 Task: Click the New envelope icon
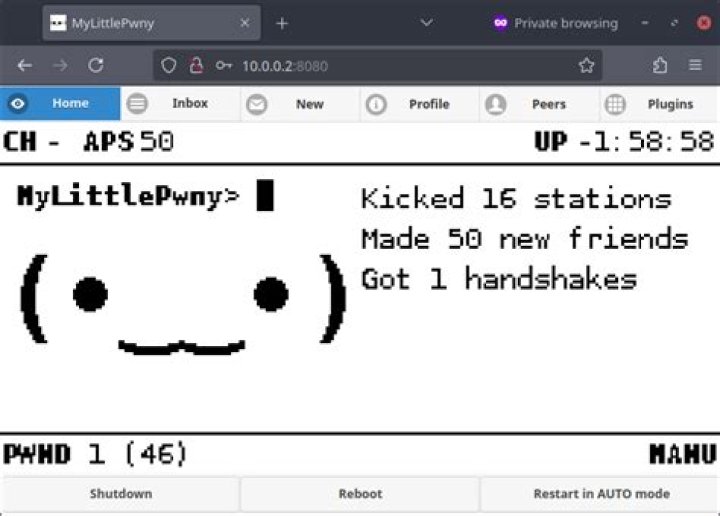[x=257, y=104]
